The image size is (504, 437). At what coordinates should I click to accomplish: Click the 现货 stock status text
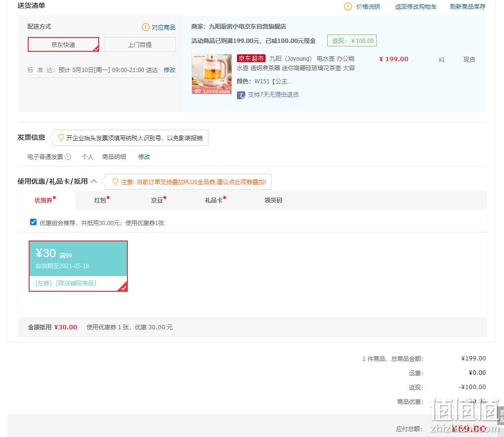(x=469, y=59)
